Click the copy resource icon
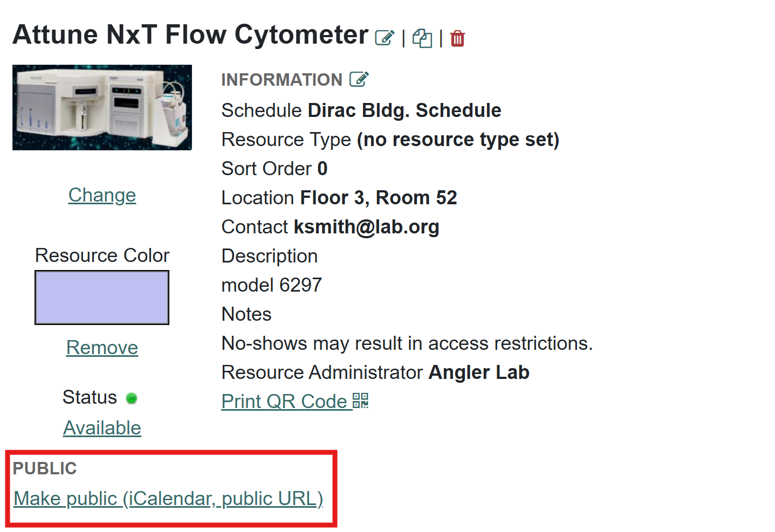The height and width of the screenshot is (532, 775). coord(422,38)
